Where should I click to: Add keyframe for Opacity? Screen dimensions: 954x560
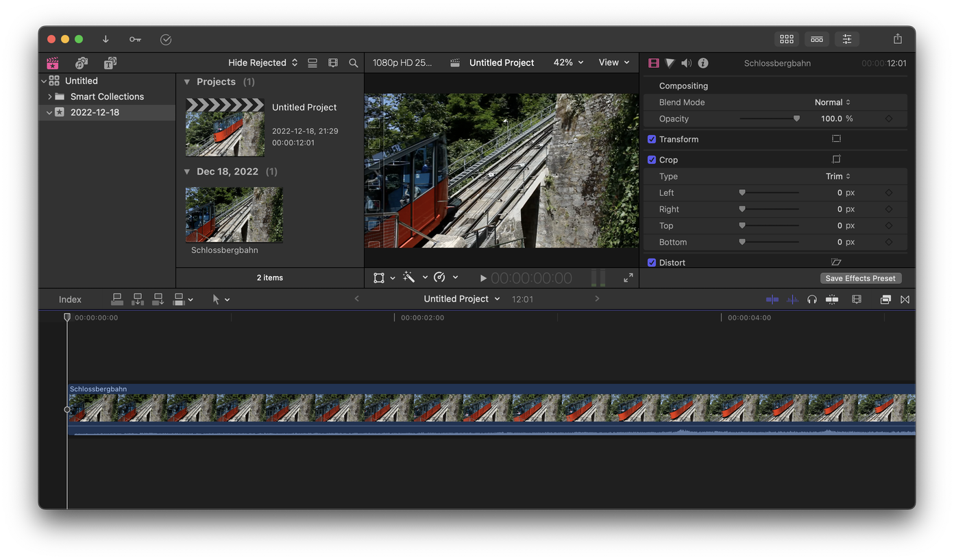point(889,119)
